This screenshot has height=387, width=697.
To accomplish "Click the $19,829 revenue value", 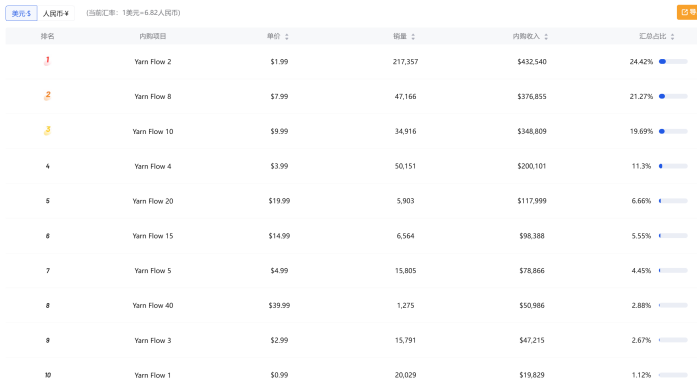I will click(x=532, y=375).
